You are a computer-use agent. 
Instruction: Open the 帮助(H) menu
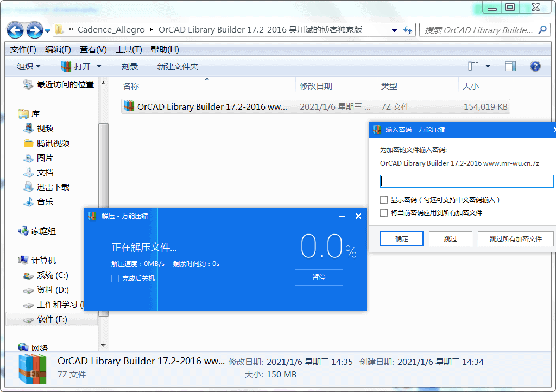[x=165, y=49]
